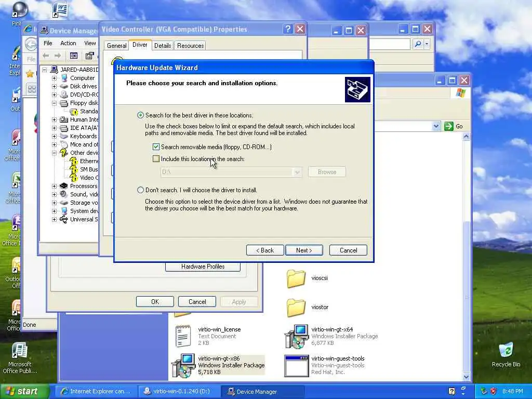The image size is (532, 399).
Task: Select the System devices icon
Action: [x=64, y=211]
